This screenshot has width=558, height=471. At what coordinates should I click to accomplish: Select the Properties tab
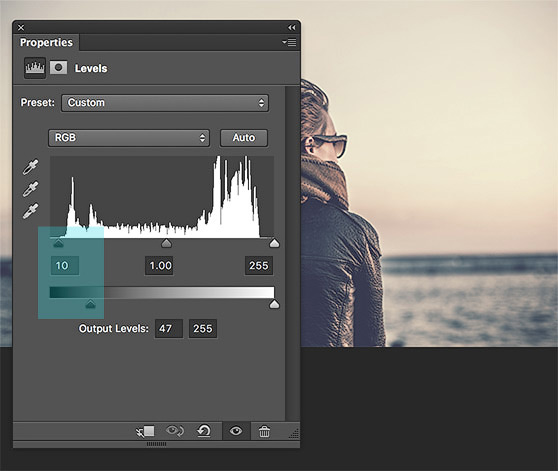click(x=46, y=42)
